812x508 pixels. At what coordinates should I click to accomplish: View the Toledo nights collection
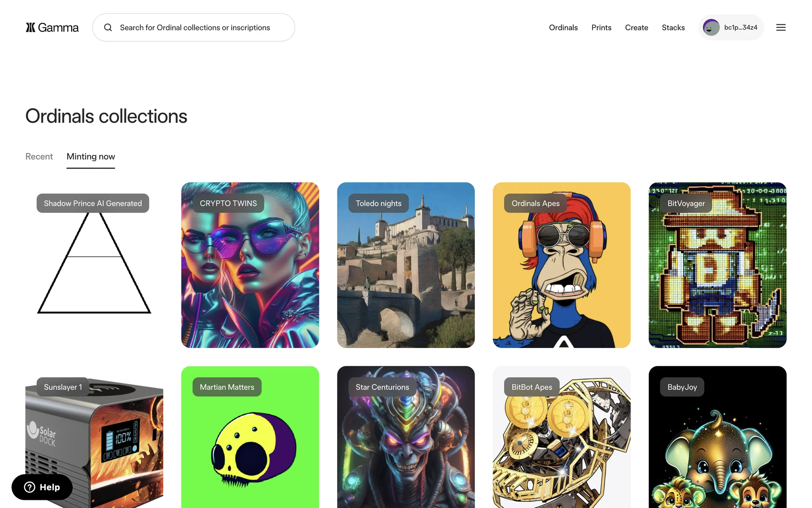point(406,265)
